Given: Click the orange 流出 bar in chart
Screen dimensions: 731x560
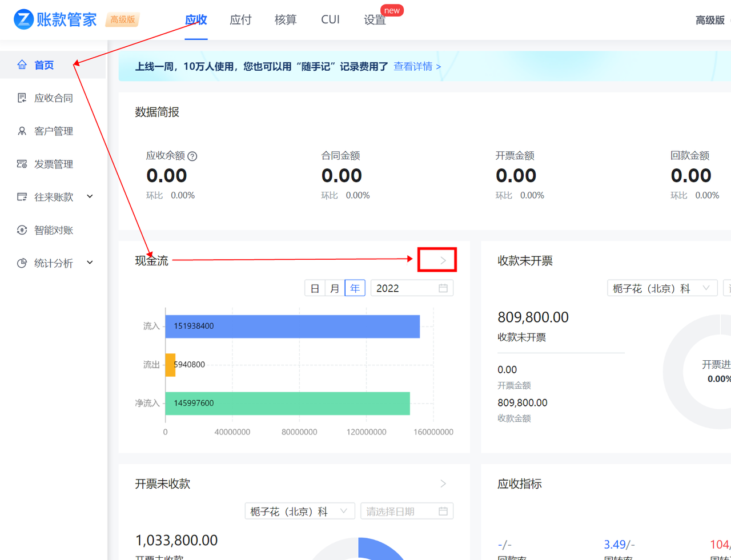Looking at the screenshot, I should pos(170,364).
